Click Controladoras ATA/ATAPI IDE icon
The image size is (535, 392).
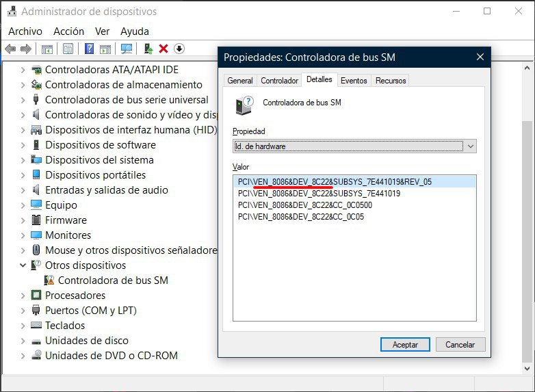pyautogui.click(x=36, y=70)
